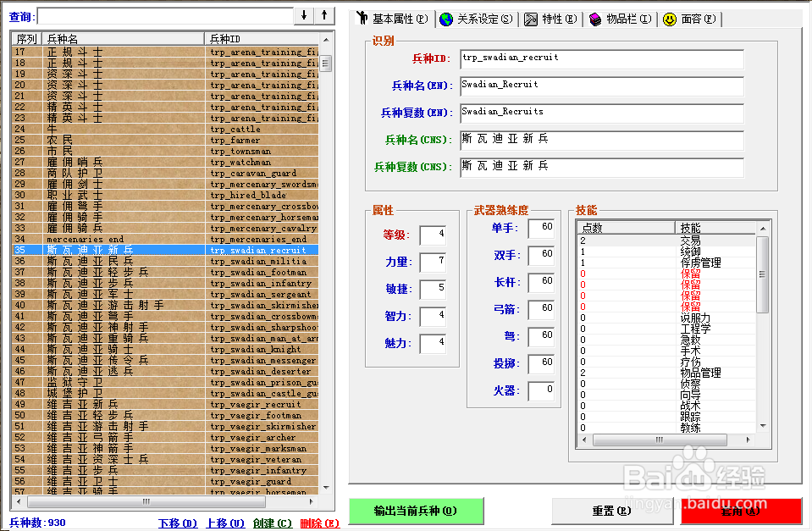Screen dimensions: 812x531
Task: Click the 兵种复数(EN) field Swadian_Recruits
Action: pos(602,113)
